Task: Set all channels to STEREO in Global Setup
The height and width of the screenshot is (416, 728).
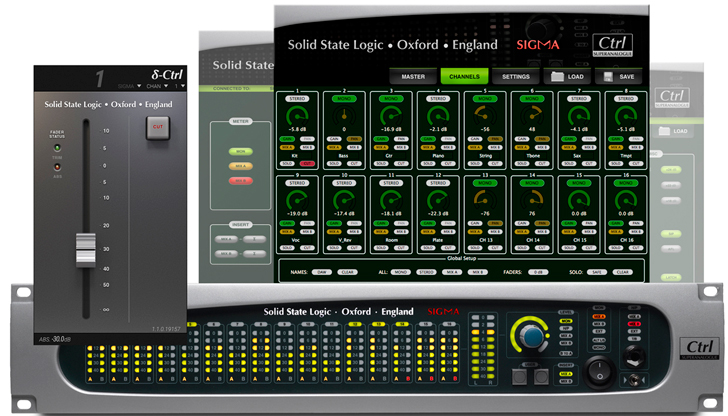Action: pyautogui.click(x=426, y=272)
